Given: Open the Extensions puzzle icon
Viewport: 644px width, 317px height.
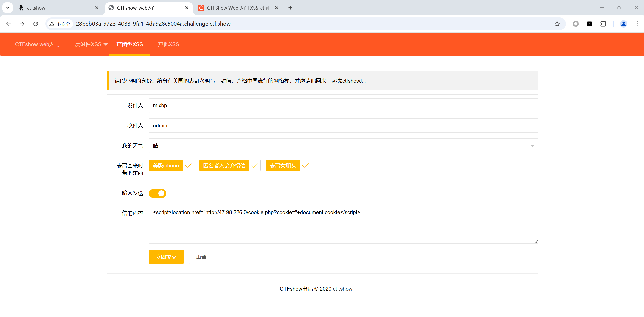Looking at the screenshot, I should pos(603,24).
